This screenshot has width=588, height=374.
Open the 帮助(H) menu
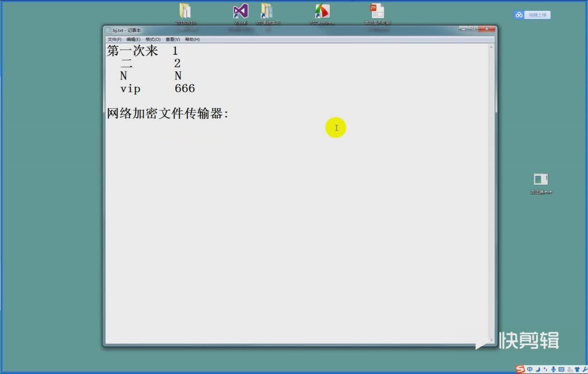click(x=192, y=39)
